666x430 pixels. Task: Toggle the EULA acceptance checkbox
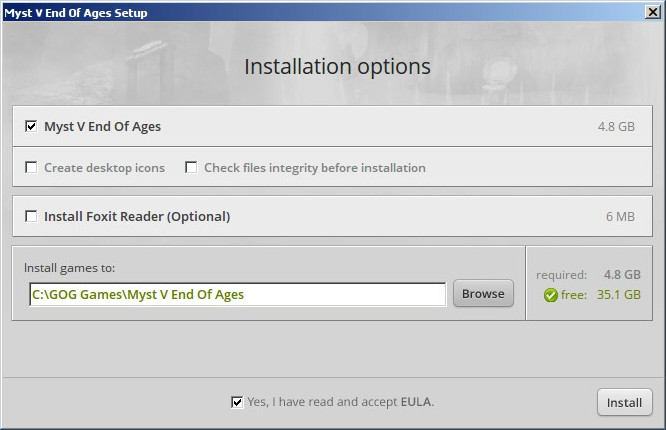[x=237, y=402]
